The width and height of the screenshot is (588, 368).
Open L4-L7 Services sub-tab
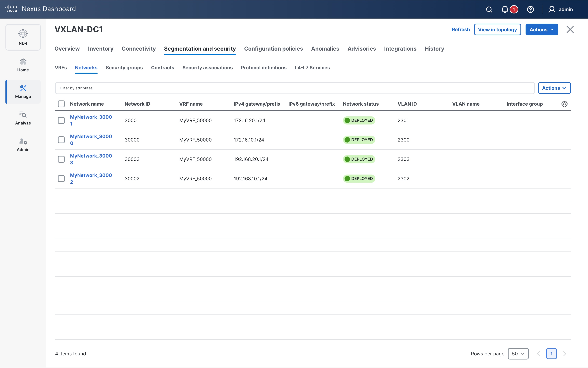312,68
